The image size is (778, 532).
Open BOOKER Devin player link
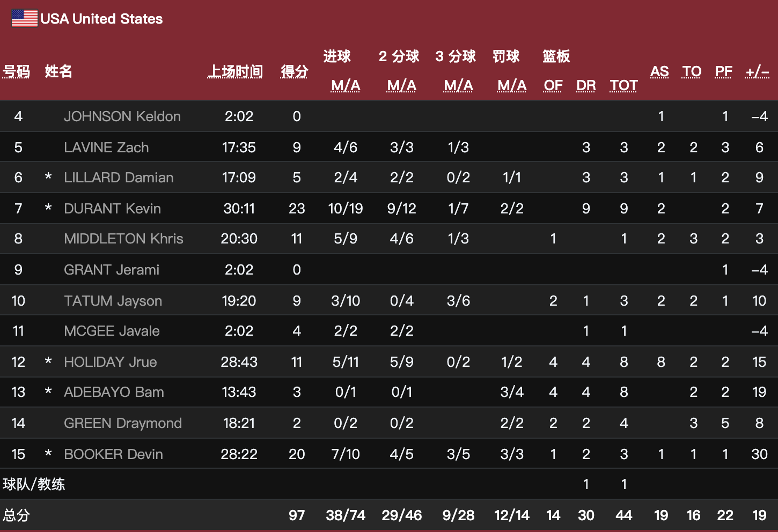tap(113, 454)
